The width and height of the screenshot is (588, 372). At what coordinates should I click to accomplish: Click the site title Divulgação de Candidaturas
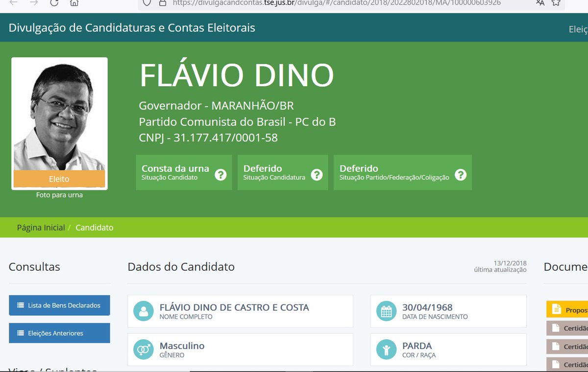(x=132, y=27)
